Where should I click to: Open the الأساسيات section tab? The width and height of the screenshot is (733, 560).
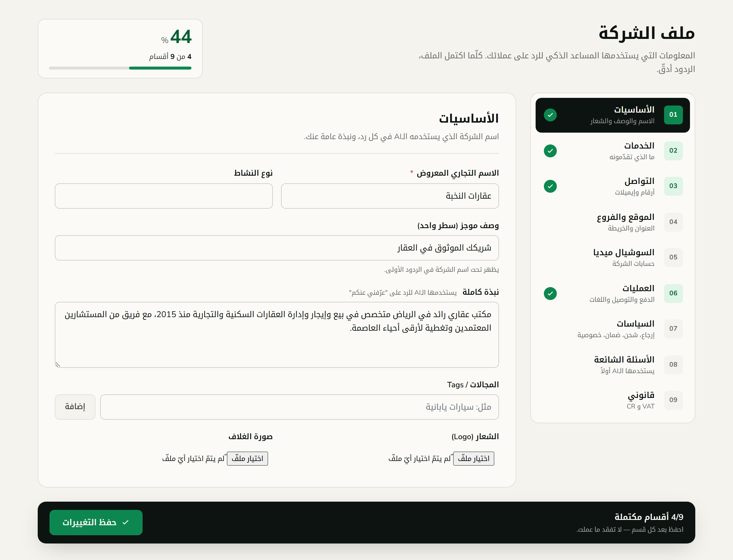[x=613, y=115]
